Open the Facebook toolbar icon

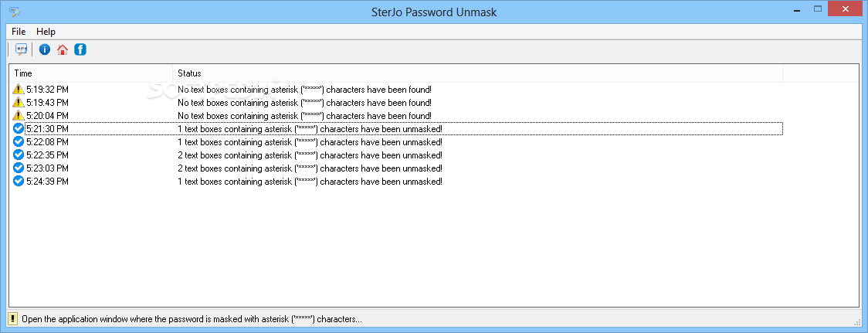click(x=80, y=50)
